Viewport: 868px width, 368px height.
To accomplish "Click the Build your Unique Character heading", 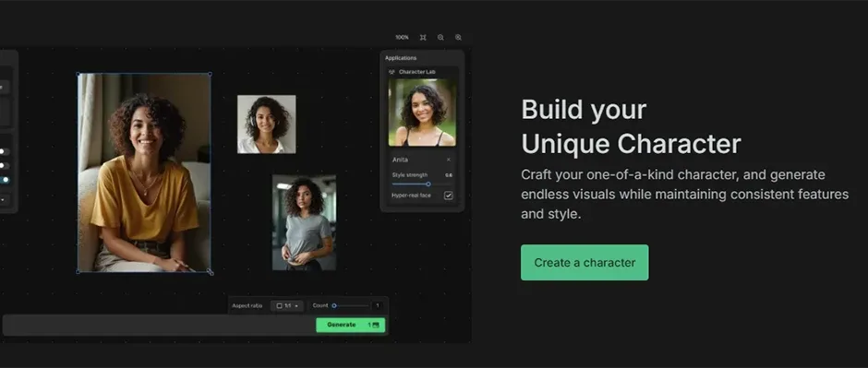I will click(x=631, y=126).
